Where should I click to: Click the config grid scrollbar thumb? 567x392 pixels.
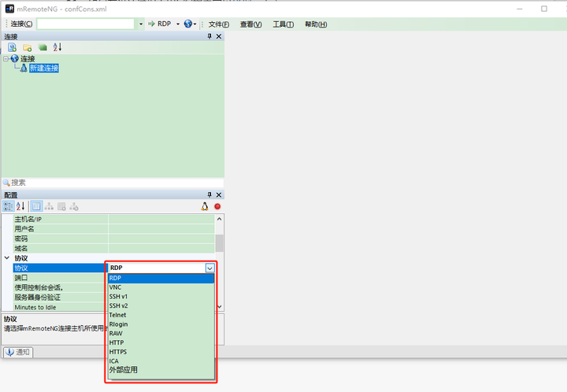(x=219, y=243)
